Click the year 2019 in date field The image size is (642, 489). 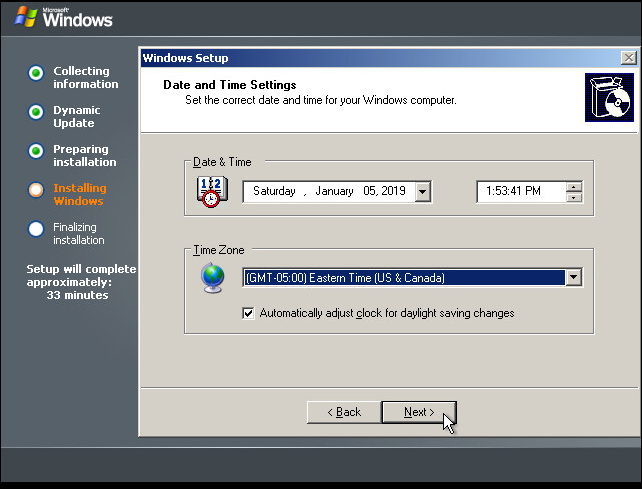[393, 191]
